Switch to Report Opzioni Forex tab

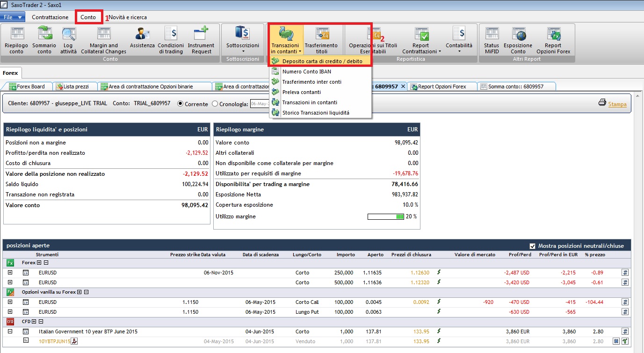[x=442, y=86]
